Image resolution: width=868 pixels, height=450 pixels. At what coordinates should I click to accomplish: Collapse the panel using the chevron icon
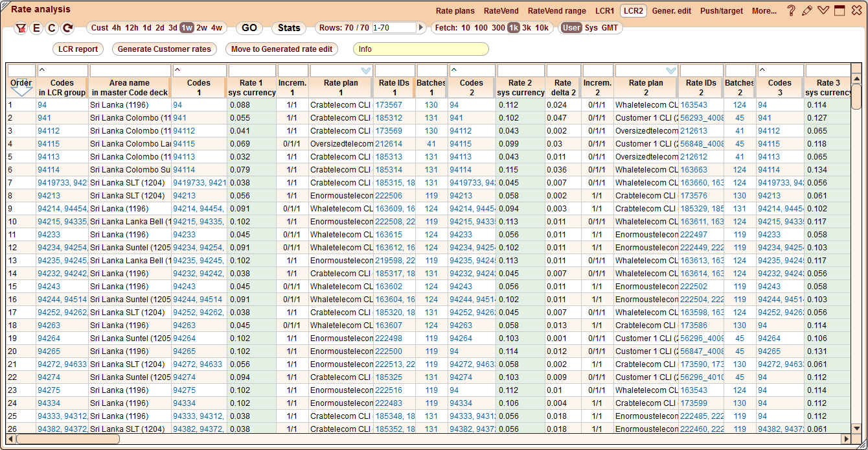[821, 10]
